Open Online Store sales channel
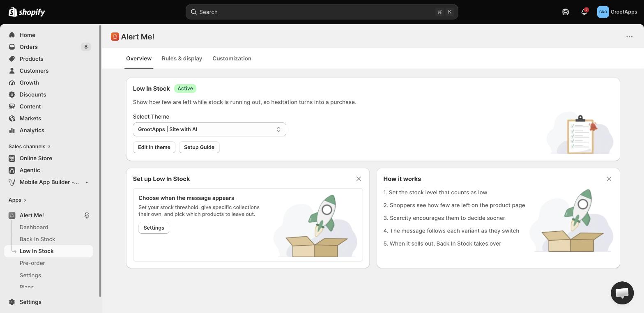Image resolution: width=644 pixels, height=313 pixels. coord(36,158)
